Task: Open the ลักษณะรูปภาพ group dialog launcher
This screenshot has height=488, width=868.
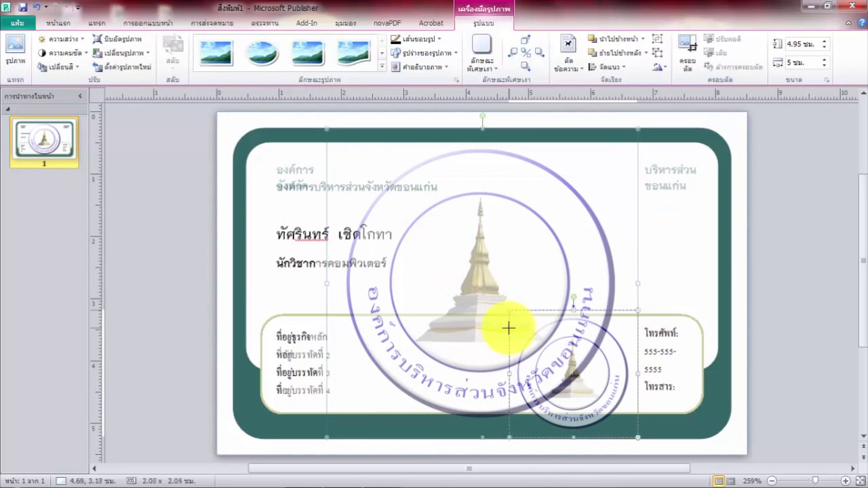Action: pos(456,80)
